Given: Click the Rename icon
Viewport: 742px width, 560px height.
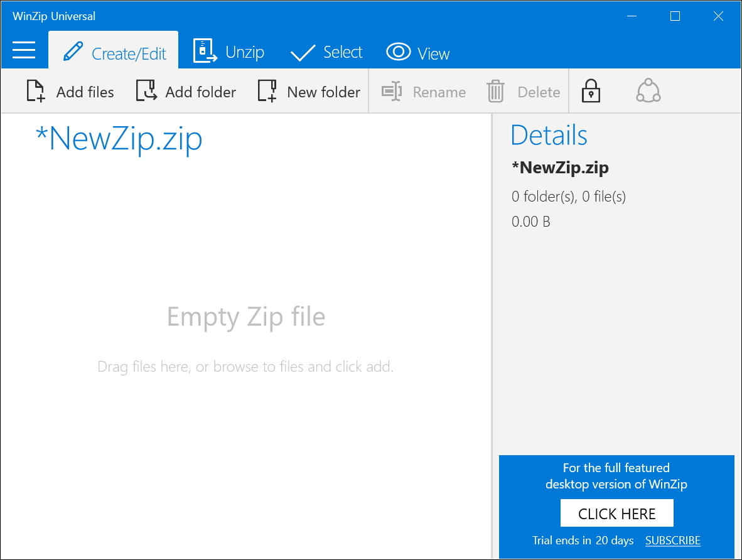Looking at the screenshot, I should (x=391, y=91).
